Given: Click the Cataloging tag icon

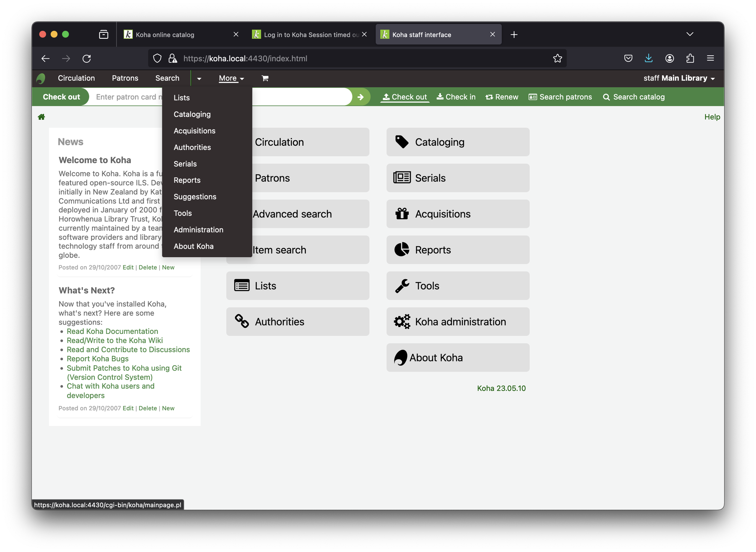Looking at the screenshot, I should [x=401, y=142].
